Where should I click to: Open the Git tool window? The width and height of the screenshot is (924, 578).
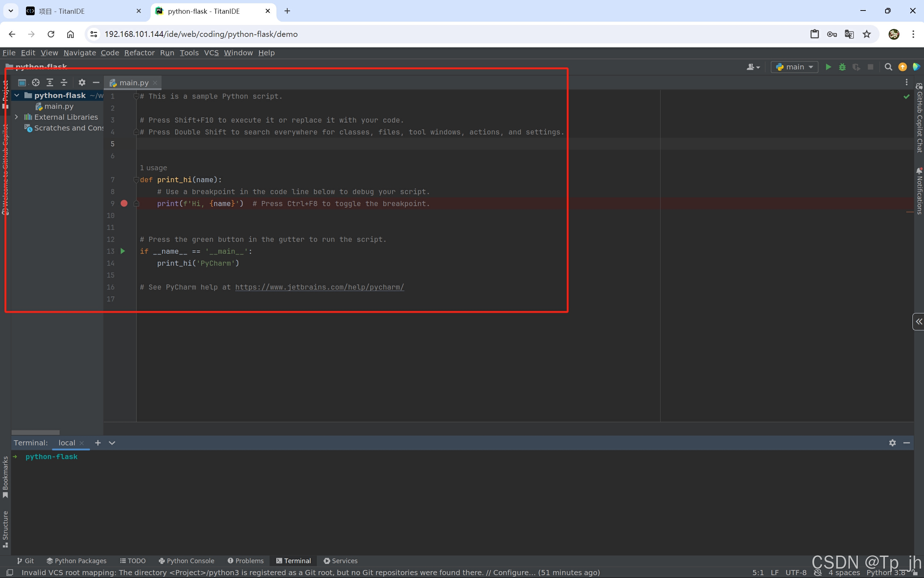25,561
